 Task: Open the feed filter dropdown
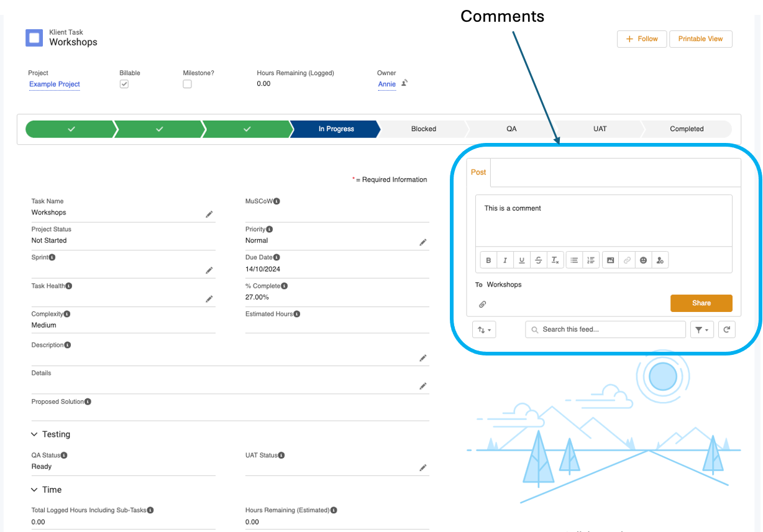coord(702,329)
